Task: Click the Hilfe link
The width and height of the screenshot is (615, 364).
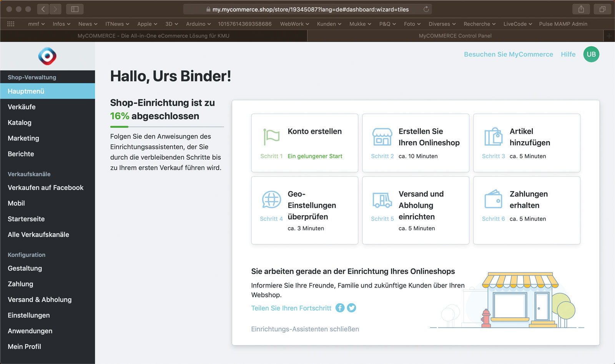Action: (568, 54)
